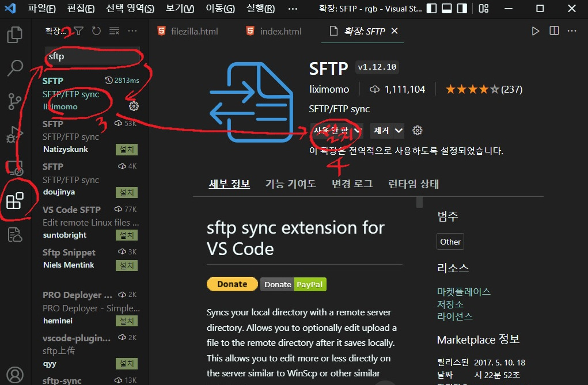Click the sftp extension search field
Viewport: 588px width, 385px height.
click(x=92, y=56)
